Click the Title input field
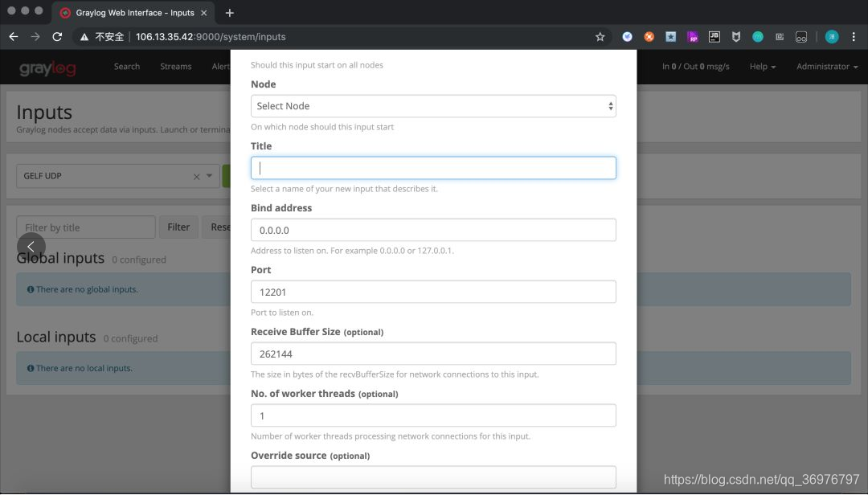Viewport: 868px width, 495px height. [433, 168]
